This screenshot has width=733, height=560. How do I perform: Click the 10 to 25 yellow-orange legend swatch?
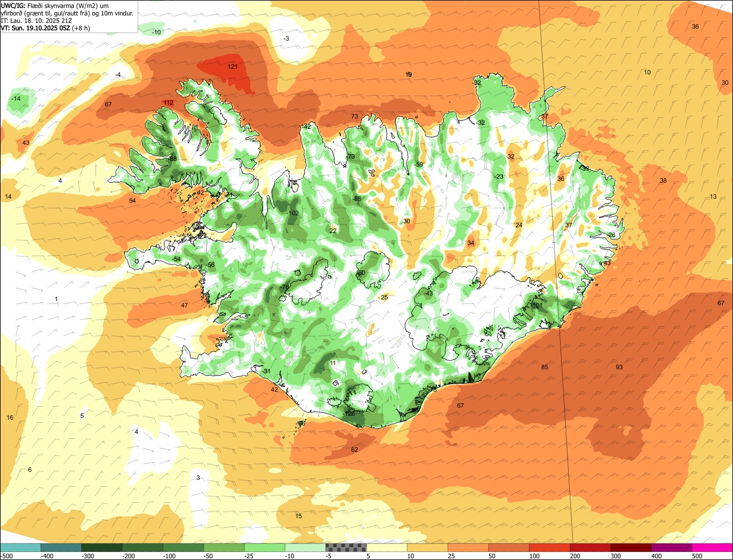coord(427,547)
